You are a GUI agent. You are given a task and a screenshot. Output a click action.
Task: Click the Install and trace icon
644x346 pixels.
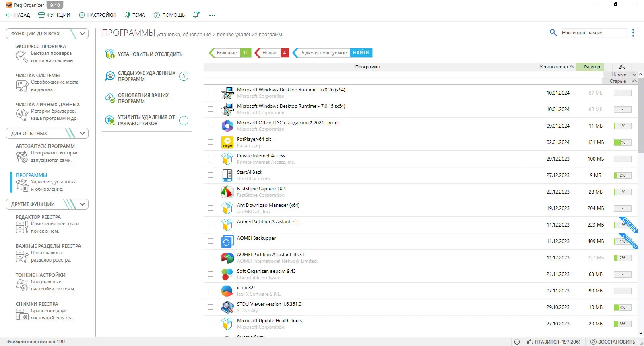pos(110,54)
